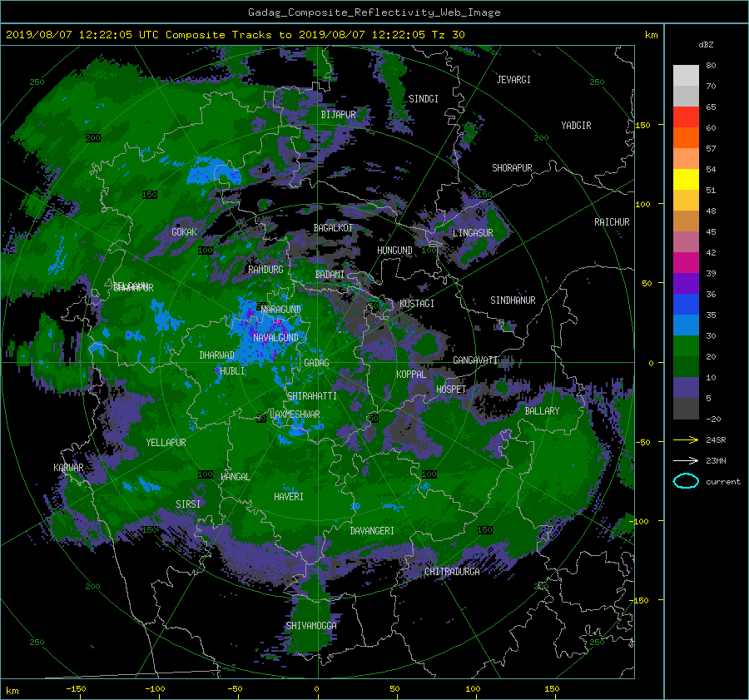Click the '-20' value on the dBZ scale

click(713, 419)
